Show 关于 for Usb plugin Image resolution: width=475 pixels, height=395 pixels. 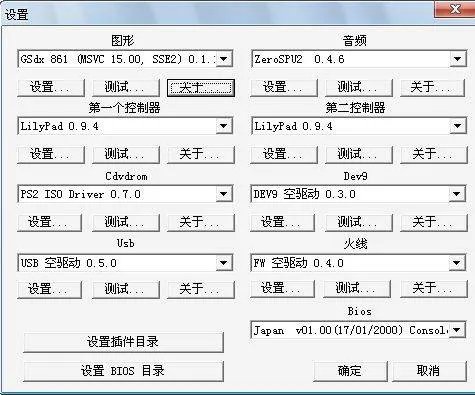201,289
